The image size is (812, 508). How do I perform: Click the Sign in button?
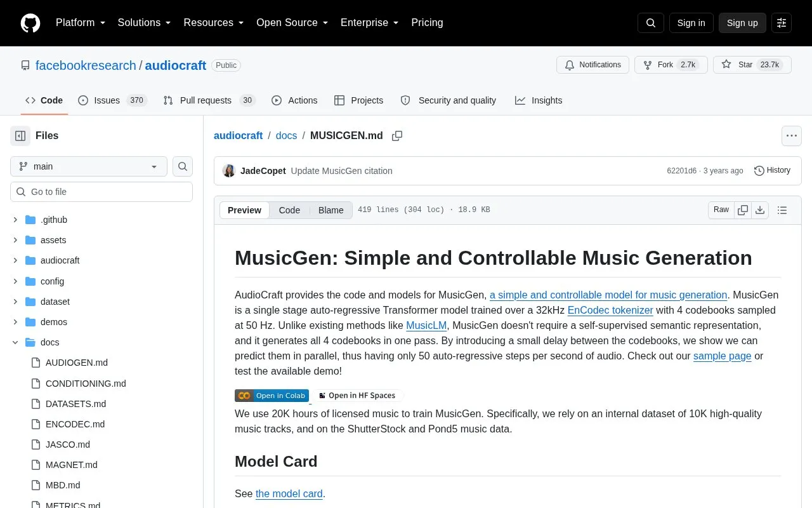pyautogui.click(x=691, y=23)
